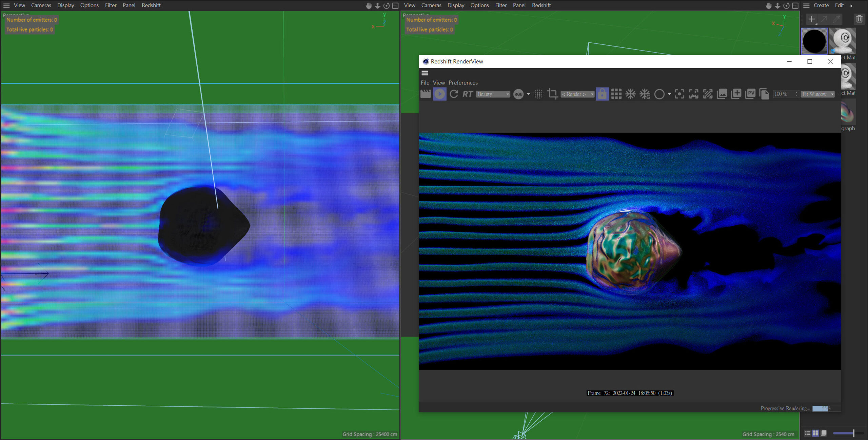This screenshot has width=868, height=440.
Task: Click the refresh render icon
Action: [x=454, y=94]
